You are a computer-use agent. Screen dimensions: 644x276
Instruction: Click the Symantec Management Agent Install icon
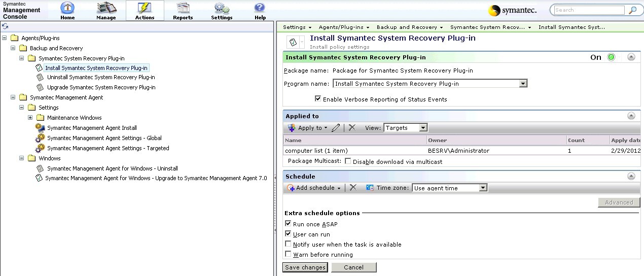point(40,128)
